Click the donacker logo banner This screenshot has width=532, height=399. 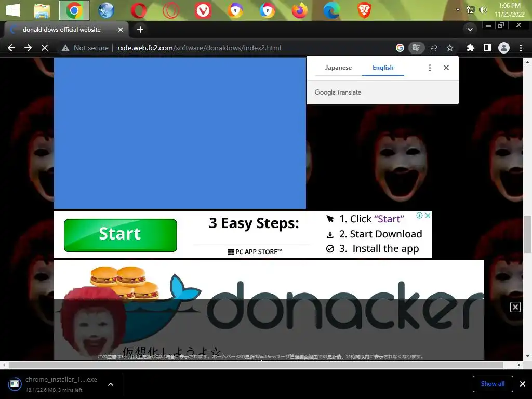coord(269,310)
